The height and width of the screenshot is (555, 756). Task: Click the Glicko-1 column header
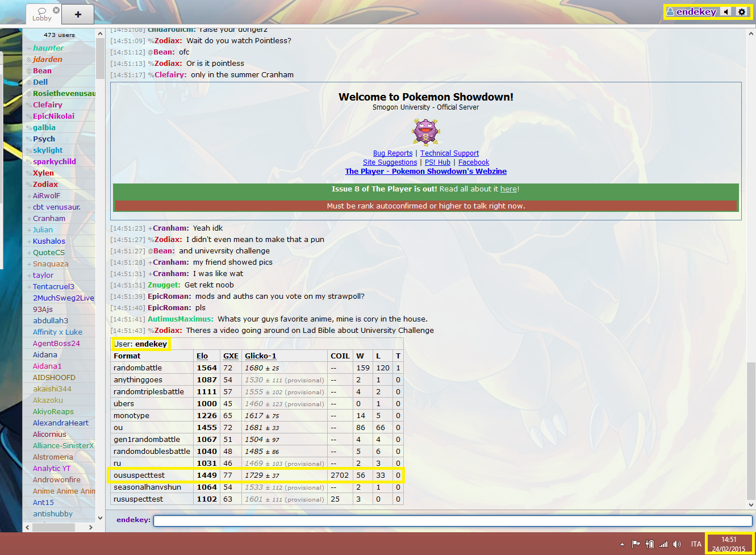(x=260, y=356)
